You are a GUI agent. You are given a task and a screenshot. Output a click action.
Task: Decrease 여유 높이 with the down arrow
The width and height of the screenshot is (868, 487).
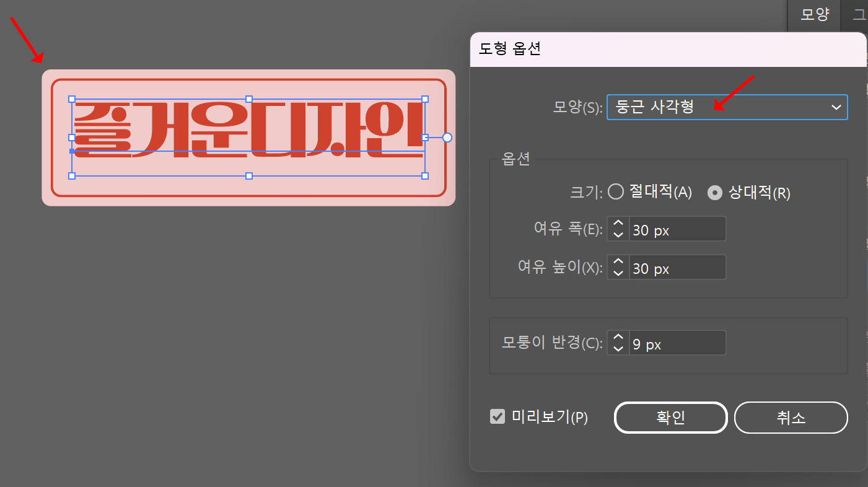tap(618, 273)
